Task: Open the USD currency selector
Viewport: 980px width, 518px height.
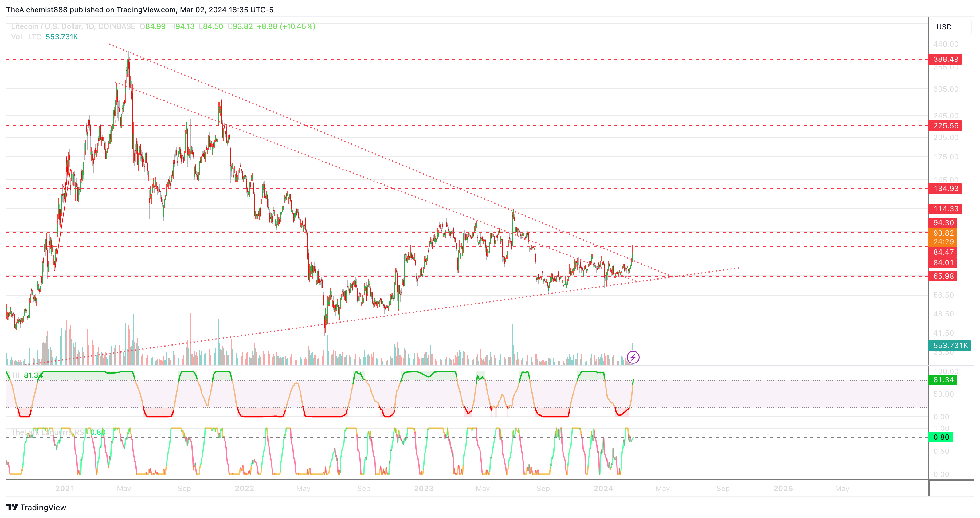Action: (x=950, y=27)
